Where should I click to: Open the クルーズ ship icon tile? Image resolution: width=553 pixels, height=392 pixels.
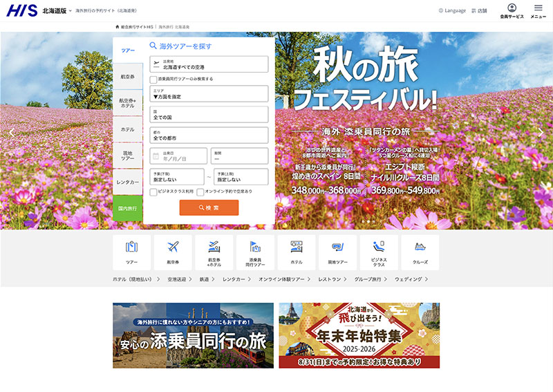coord(420,252)
